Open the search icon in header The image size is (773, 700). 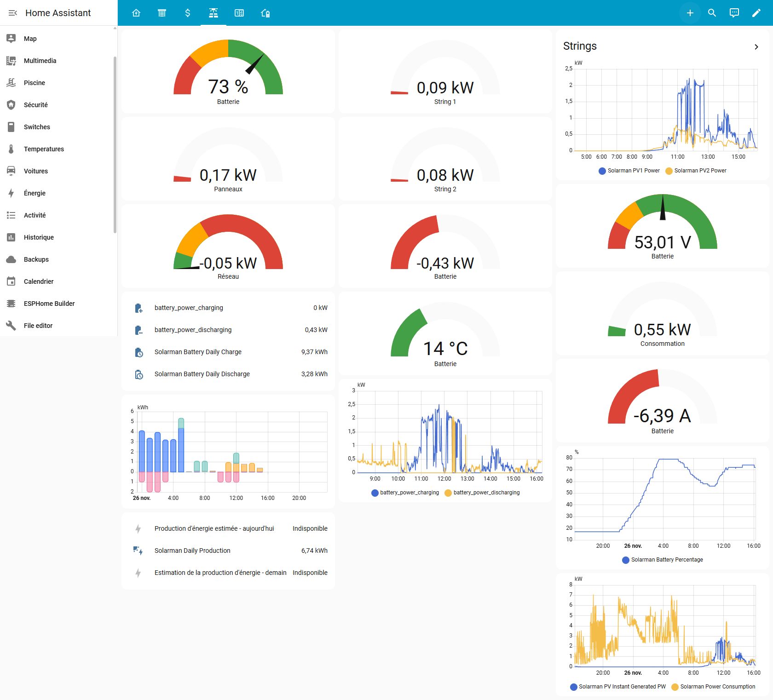[x=712, y=13]
